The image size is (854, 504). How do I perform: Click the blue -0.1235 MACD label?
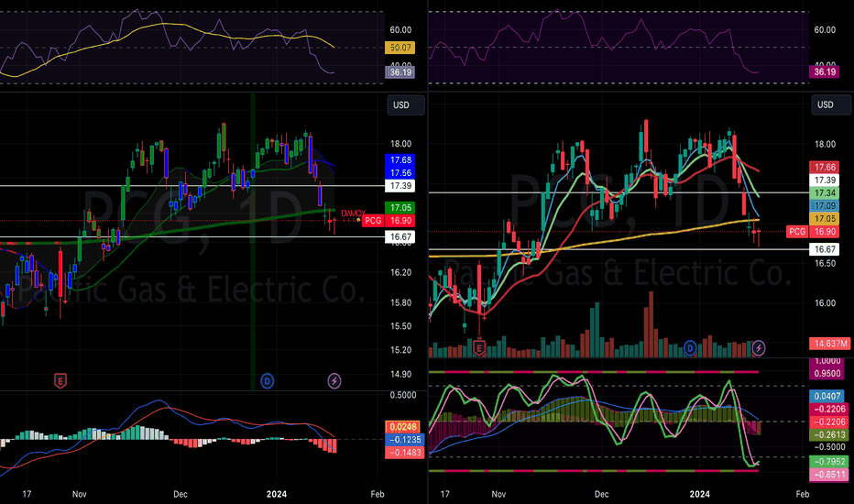[404, 439]
